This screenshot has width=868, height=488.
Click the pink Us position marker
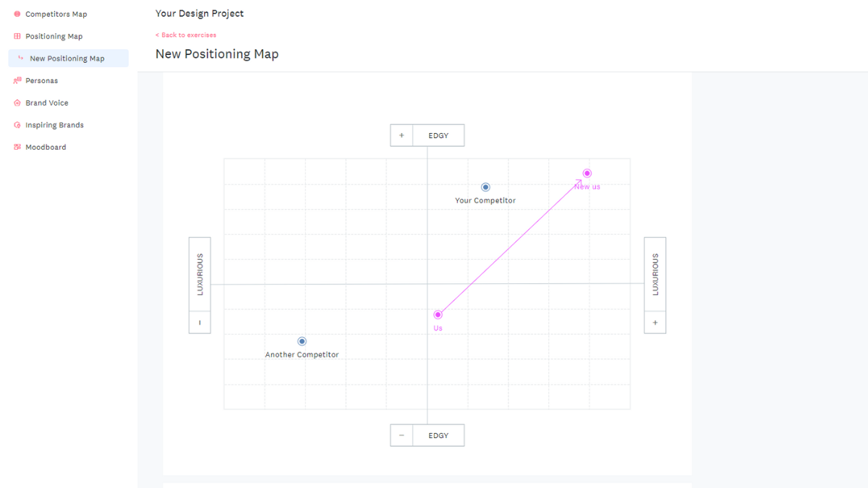click(438, 314)
